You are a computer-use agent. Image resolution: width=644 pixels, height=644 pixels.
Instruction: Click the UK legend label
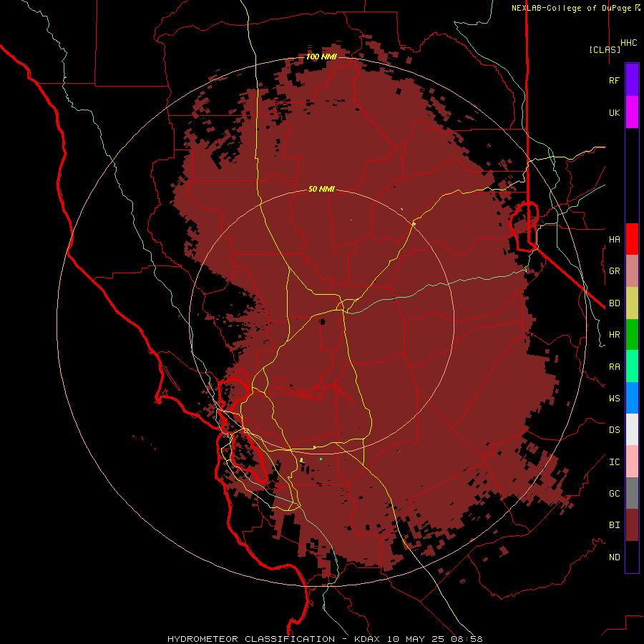pos(614,113)
